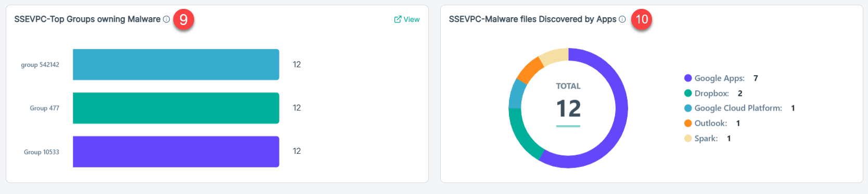Click the red number 9 callout badge
Screen dimensions: 868x194
click(x=184, y=20)
